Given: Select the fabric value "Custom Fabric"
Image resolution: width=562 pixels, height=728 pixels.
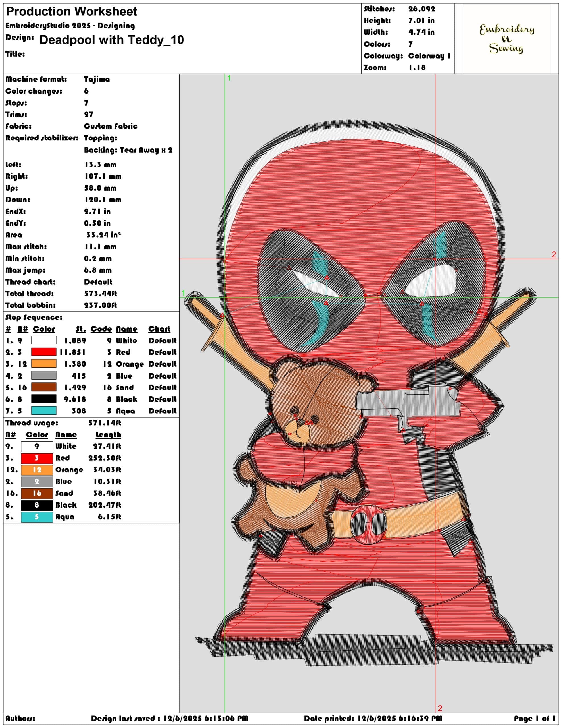Looking at the screenshot, I should pyautogui.click(x=111, y=126).
